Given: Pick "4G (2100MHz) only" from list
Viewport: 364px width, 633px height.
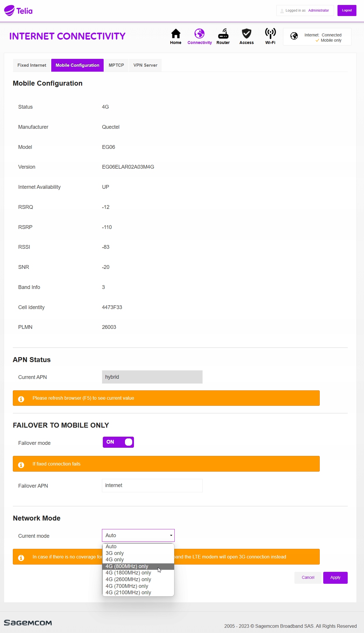Looking at the screenshot, I should pyautogui.click(x=128, y=593).
